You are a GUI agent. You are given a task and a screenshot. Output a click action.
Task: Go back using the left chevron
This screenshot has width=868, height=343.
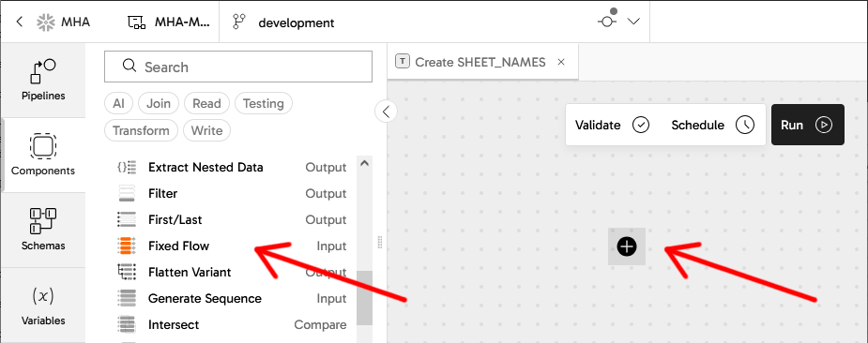click(x=20, y=22)
